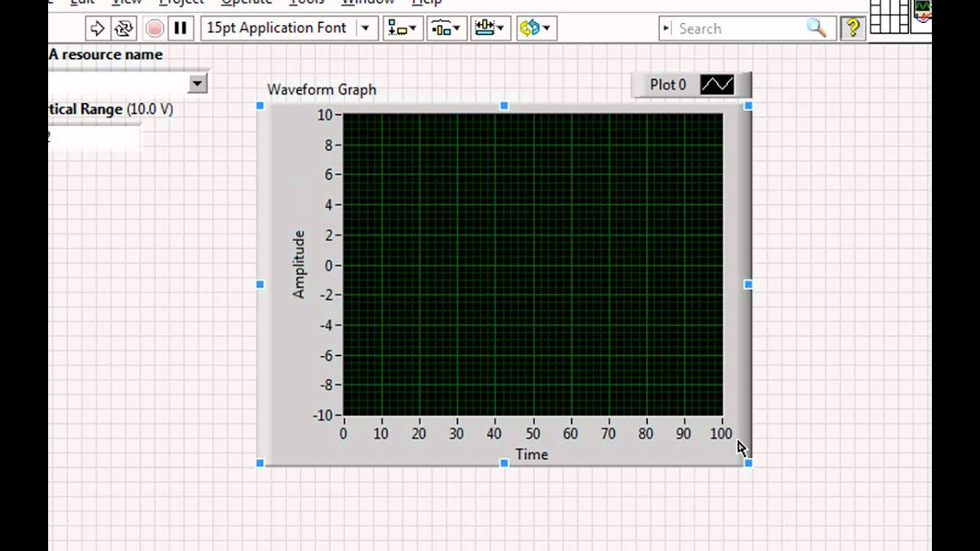Pause the VI execution
Screen dimensions: 980x551
pyautogui.click(x=181, y=28)
